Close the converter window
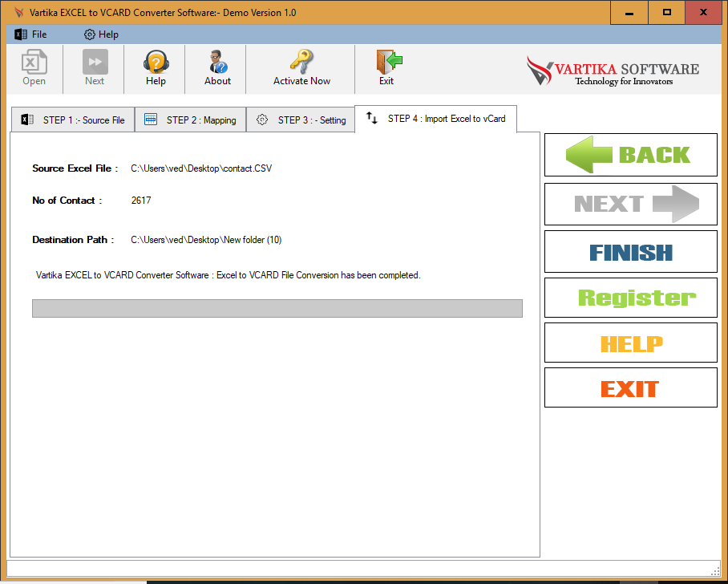Image resolution: width=728 pixels, height=584 pixels. 703,13
